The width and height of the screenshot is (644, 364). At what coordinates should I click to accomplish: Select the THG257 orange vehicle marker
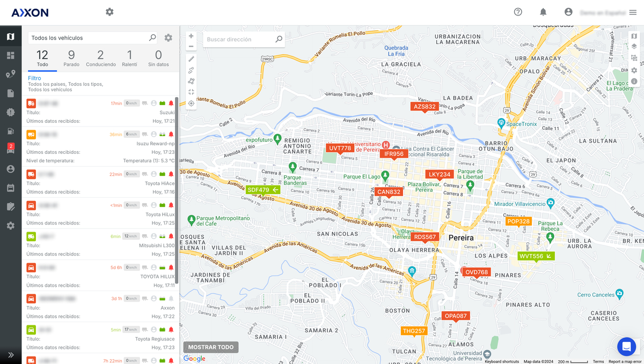tap(414, 331)
